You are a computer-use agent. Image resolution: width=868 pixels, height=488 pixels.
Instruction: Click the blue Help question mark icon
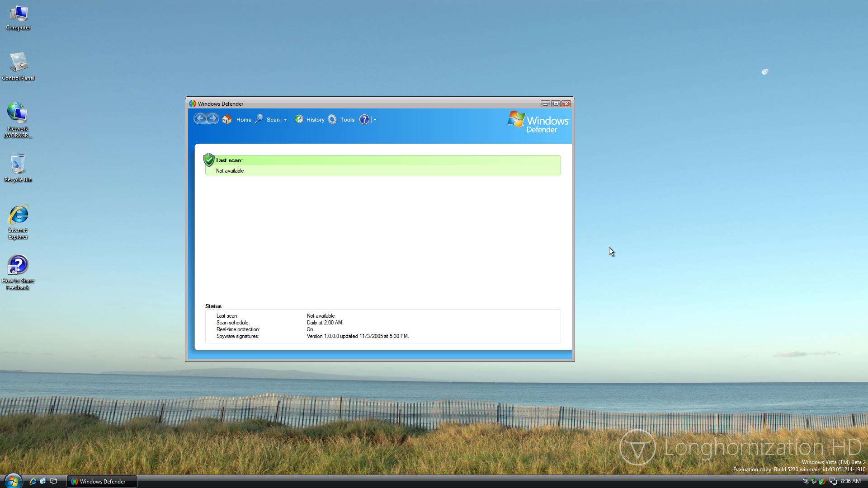[x=364, y=120]
